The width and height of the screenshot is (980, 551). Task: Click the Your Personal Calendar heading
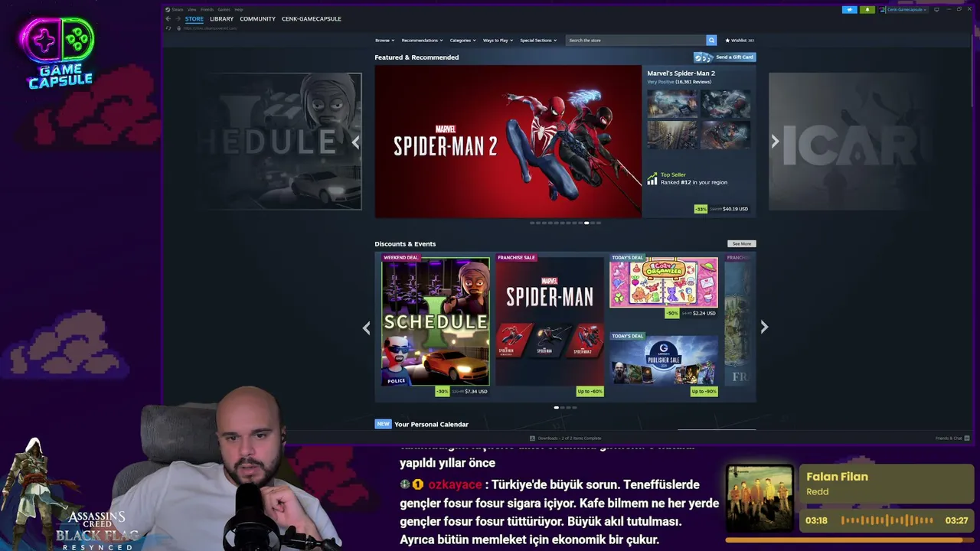point(431,424)
